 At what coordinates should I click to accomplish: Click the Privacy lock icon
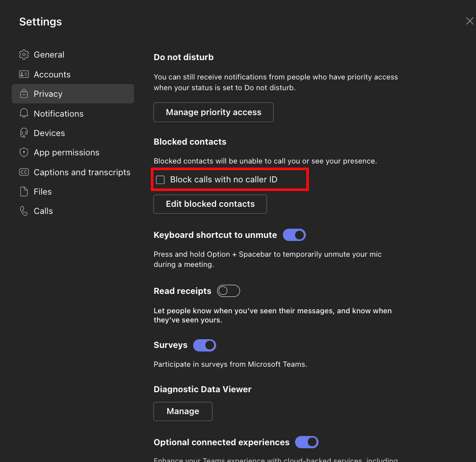23,94
